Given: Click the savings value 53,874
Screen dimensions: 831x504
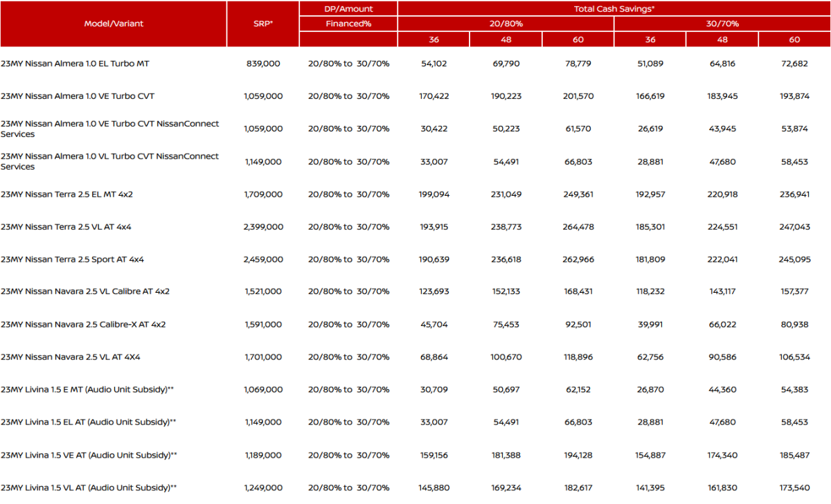Looking at the screenshot, I should [794, 129].
